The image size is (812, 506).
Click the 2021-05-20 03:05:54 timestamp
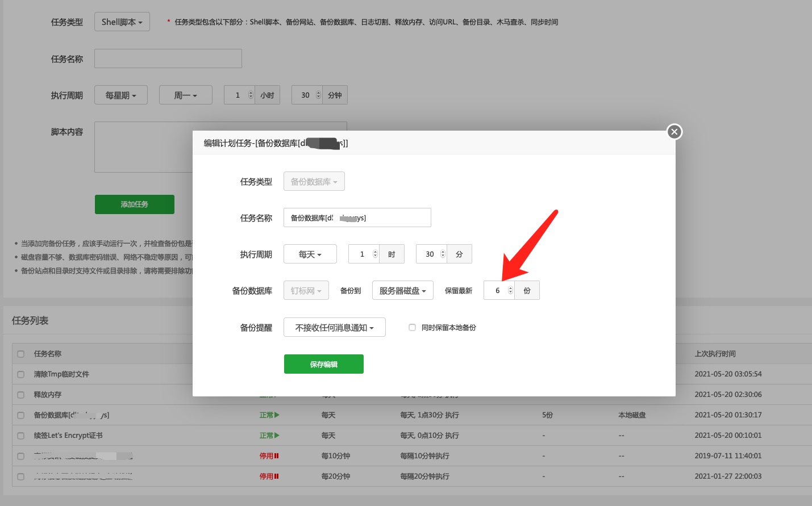(728, 374)
